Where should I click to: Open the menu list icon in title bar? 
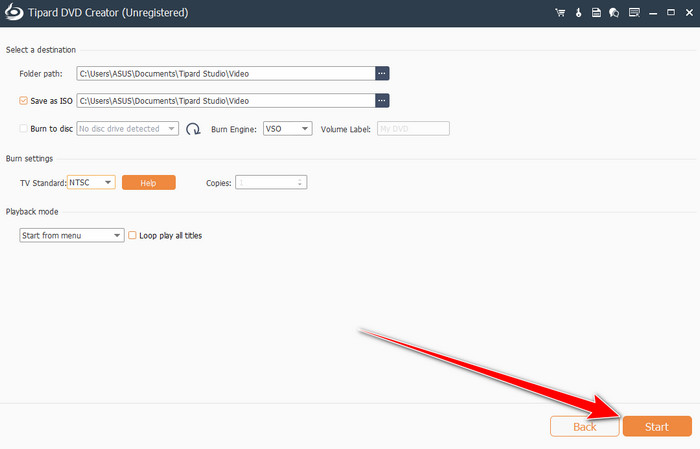click(x=634, y=12)
